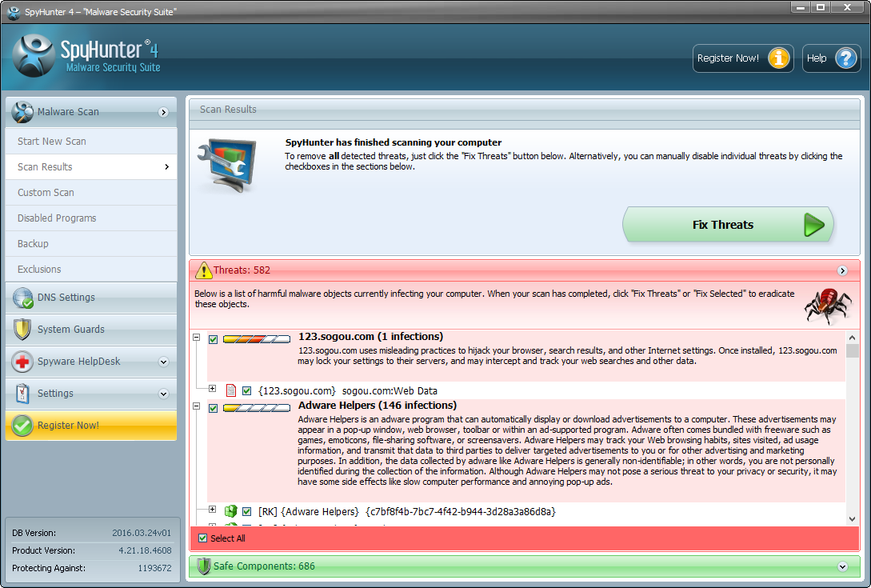
Task: Click the SpyHunter 4 logo in the header
Action: pyautogui.click(x=86, y=56)
